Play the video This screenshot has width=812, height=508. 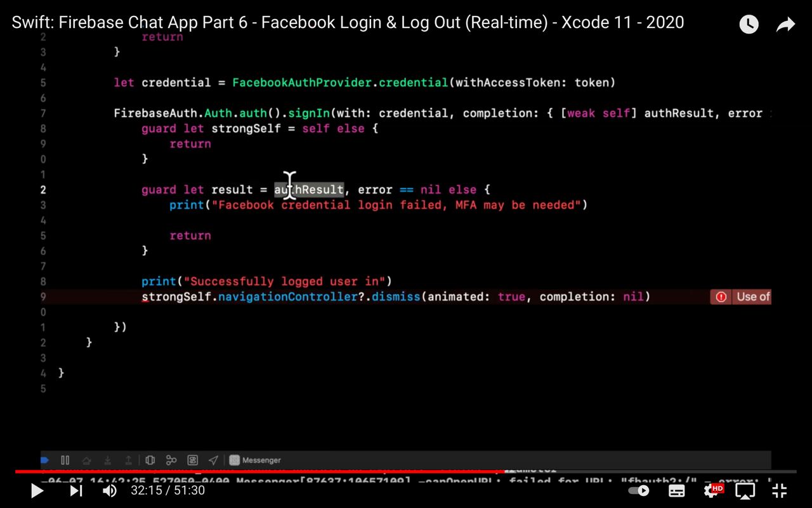(37, 491)
